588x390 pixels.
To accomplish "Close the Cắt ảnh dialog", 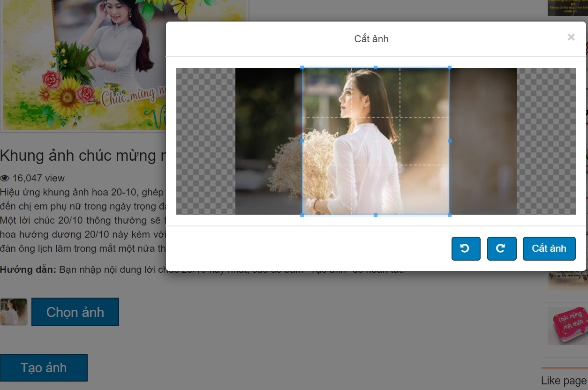I will [x=571, y=37].
